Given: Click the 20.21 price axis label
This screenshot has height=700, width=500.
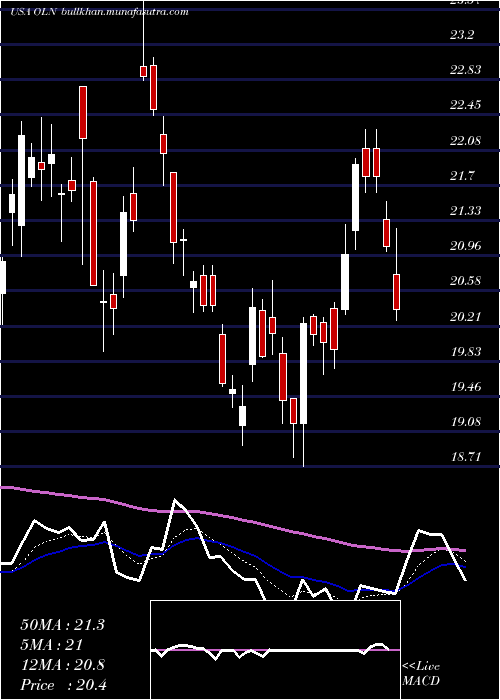Looking at the screenshot, I should (466, 316).
